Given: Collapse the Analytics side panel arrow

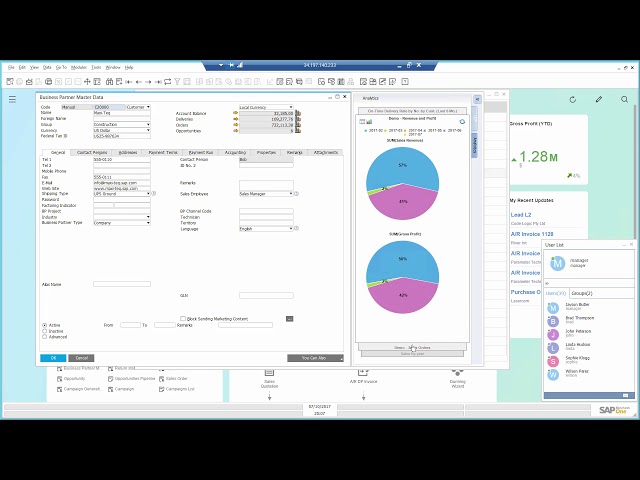Looking at the screenshot, I should (x=477, y=99).
